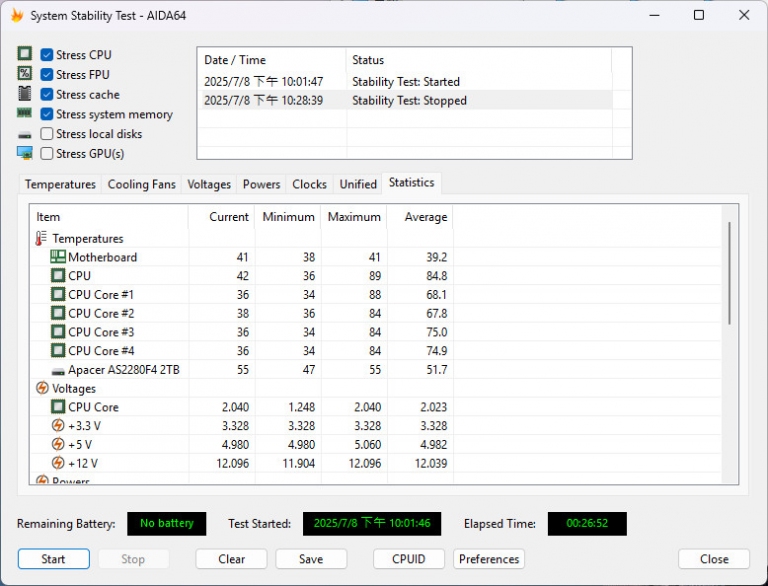
Task: Click the No battery status display
Action: click(x=167, y=523)
